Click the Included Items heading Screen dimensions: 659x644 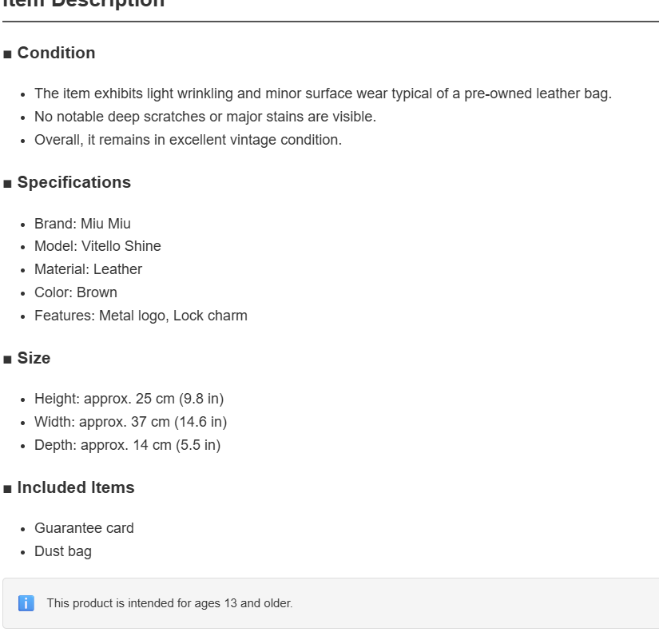click(76, 487)
